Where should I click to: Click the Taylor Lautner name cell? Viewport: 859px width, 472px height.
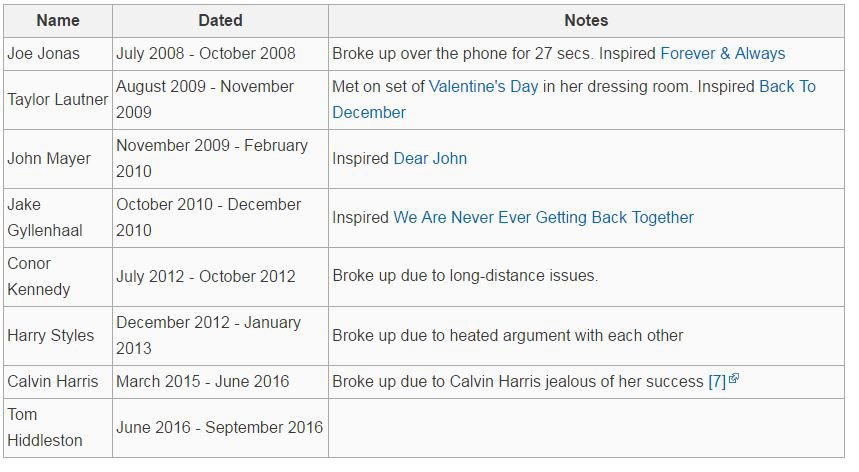[57, 100]
